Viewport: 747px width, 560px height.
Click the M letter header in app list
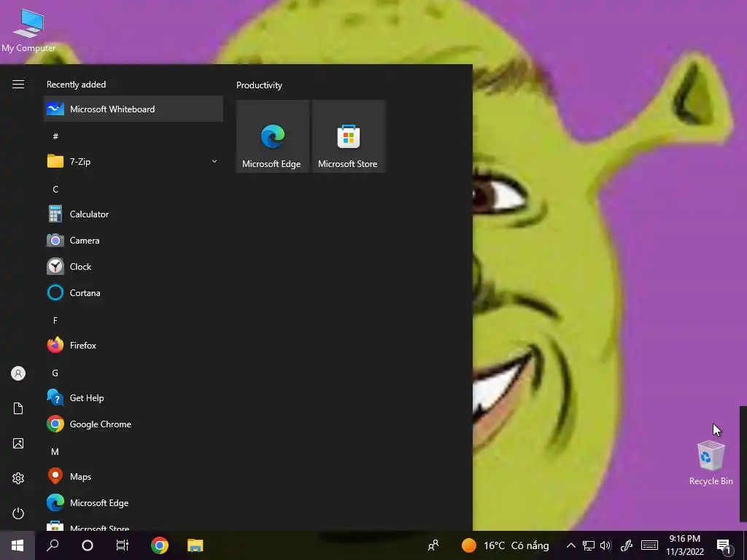pyautogui.click(x=55, y=451)
